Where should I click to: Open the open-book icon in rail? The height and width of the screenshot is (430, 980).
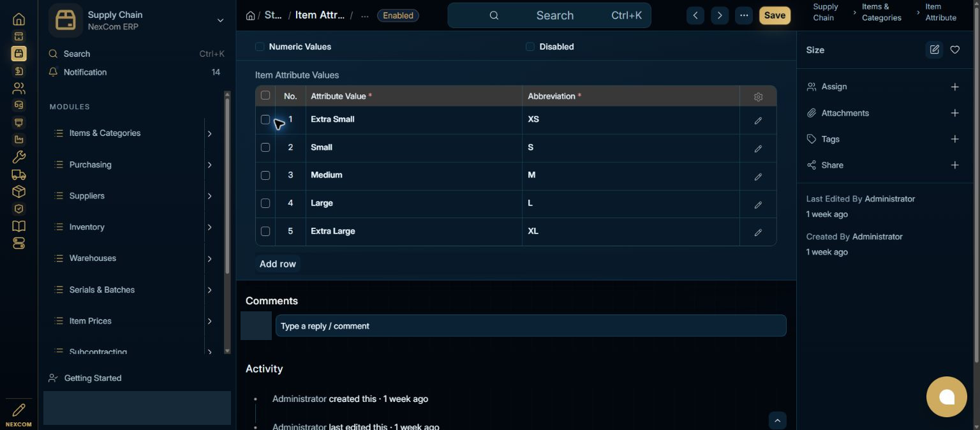(19, 226)
